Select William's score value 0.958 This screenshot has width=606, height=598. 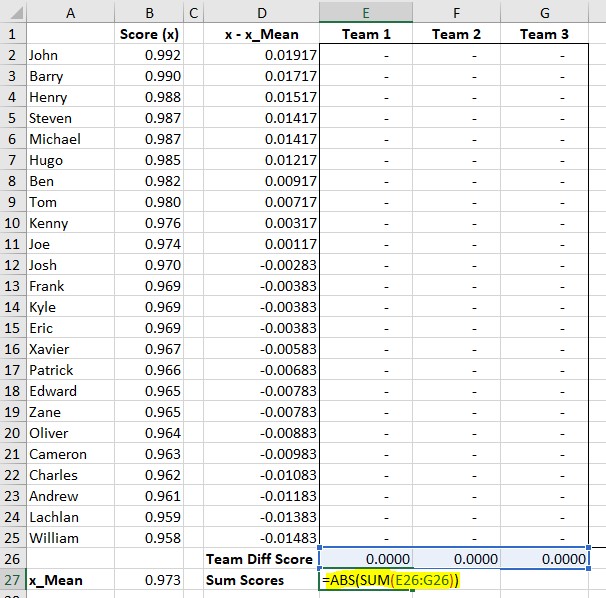[148, 538]
